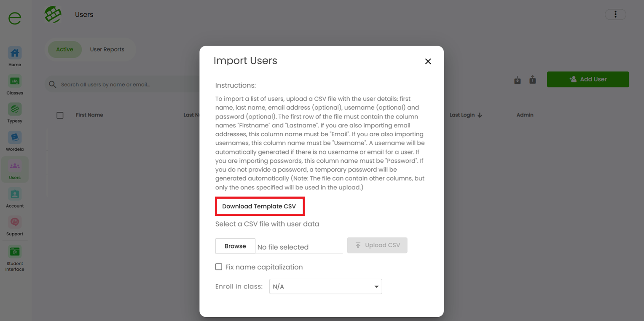This screenshot has height=321, width=644.
Task: Open Wordela from the sidebar
Action: tap(15, 138)
